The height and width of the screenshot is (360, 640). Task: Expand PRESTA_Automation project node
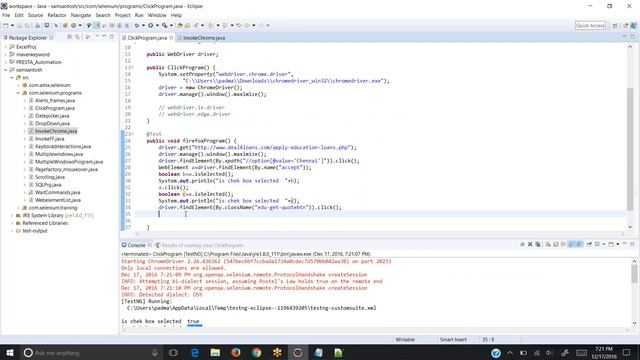pos(6,62)
